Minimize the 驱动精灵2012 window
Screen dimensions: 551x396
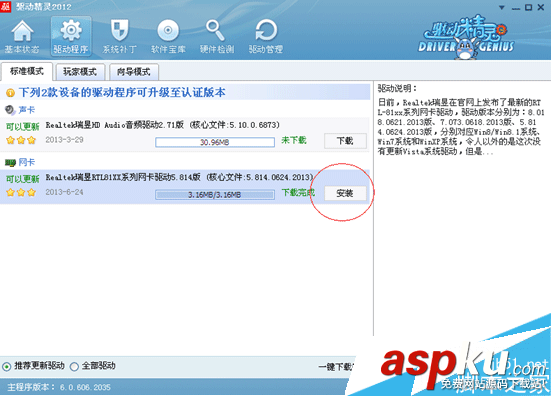516,8
